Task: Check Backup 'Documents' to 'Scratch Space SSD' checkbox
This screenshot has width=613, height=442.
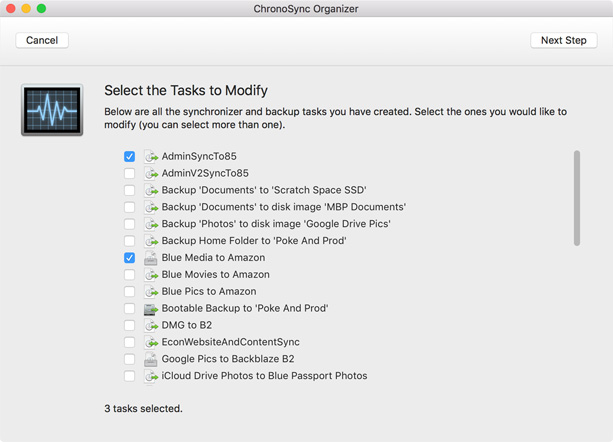Action: (x=129, y=190)
